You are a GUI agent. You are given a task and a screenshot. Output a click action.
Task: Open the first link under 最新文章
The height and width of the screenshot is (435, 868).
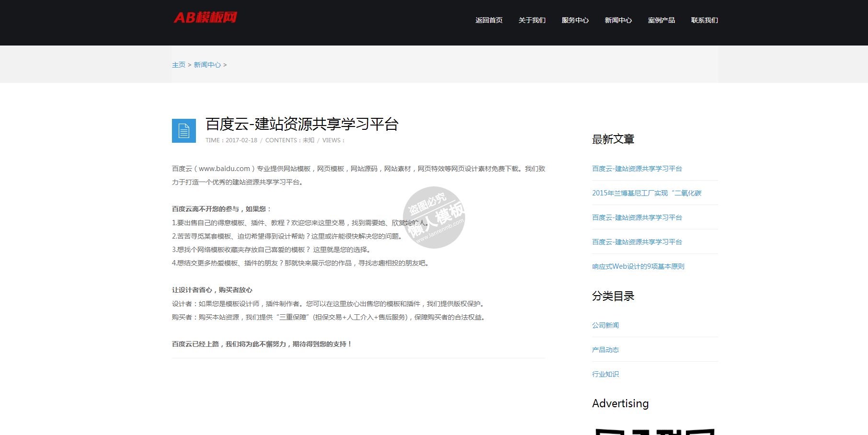pyautogui.click(x=637, y=169)
